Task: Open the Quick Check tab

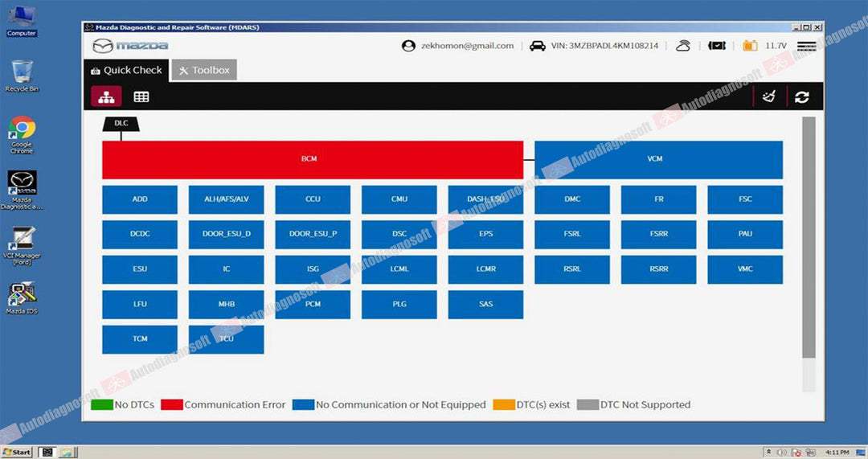Action: [127, 70]
